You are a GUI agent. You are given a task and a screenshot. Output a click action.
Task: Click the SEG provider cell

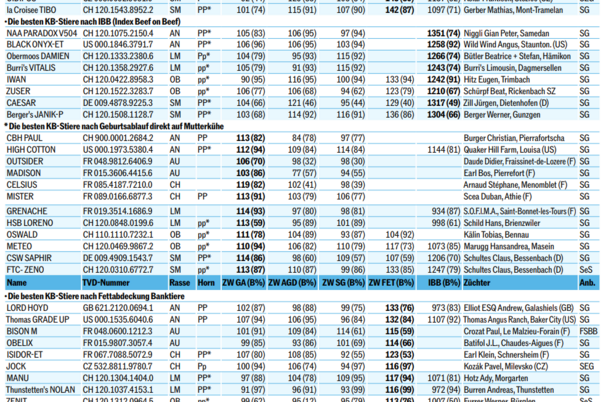click(587, 366)
